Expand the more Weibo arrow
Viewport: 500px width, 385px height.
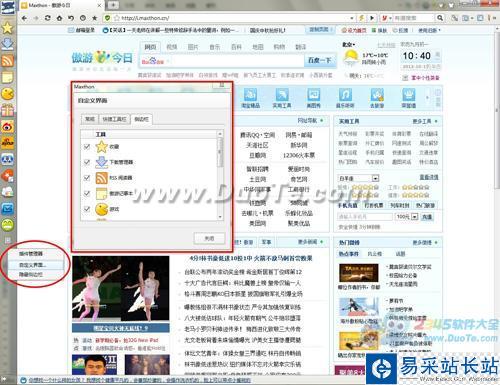coord(436,242)
